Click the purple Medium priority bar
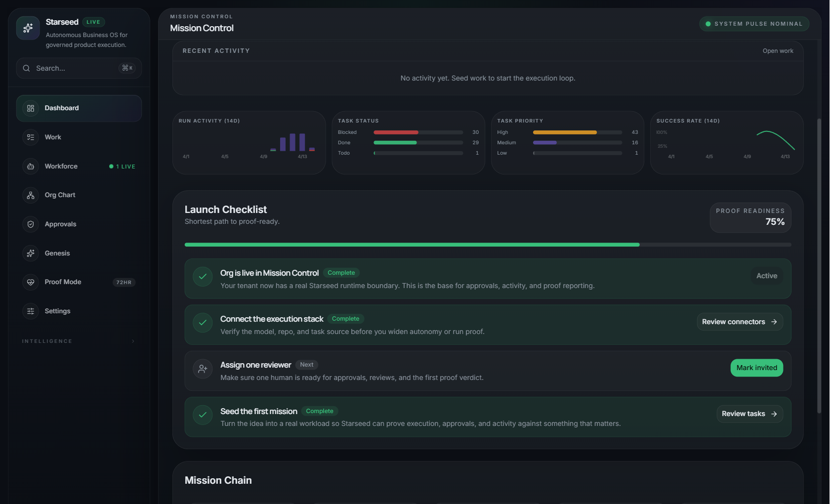Viewport: 830px width, 504px height. tap(545, 143)
